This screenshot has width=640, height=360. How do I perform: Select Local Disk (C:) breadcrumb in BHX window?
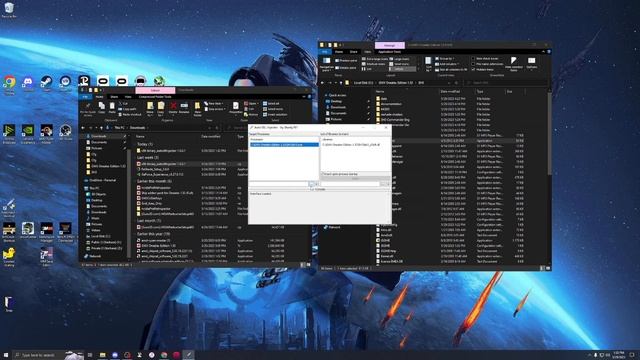coord(363,83)
